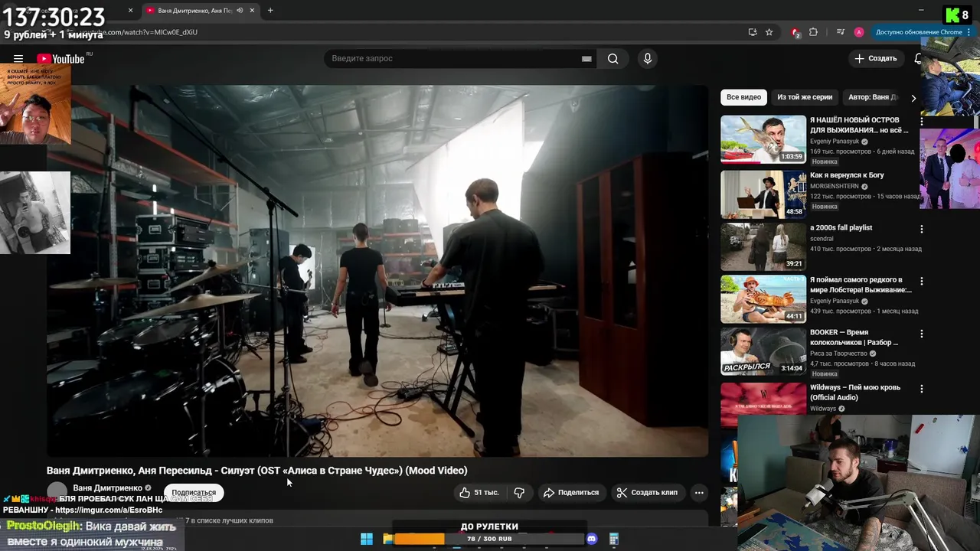Open the Ваня Дмитриенко channel name
The image size is (980, 551).
[x=107, y=488]
